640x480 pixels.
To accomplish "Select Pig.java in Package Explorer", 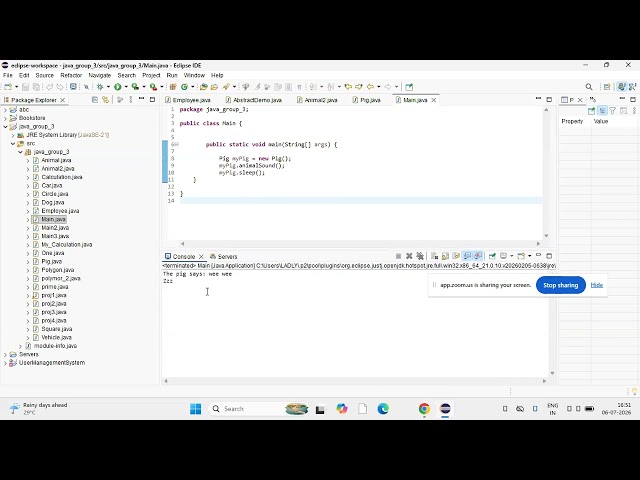I will 51,261.
